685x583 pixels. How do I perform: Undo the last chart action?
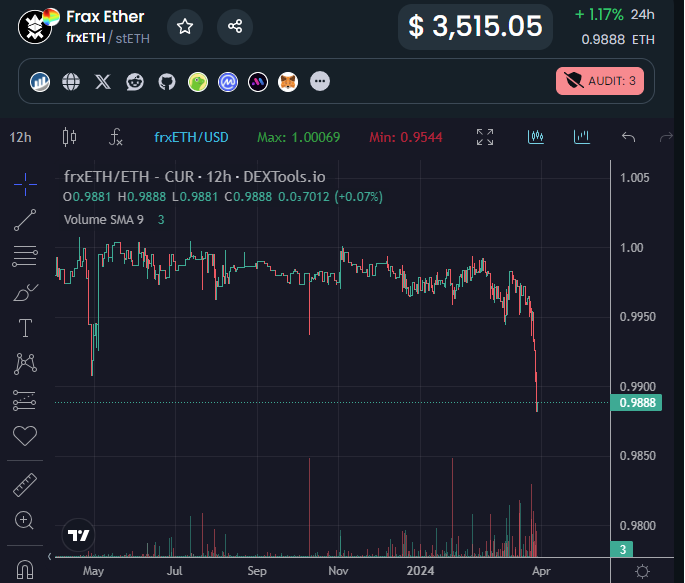click(x=628, y=137)
